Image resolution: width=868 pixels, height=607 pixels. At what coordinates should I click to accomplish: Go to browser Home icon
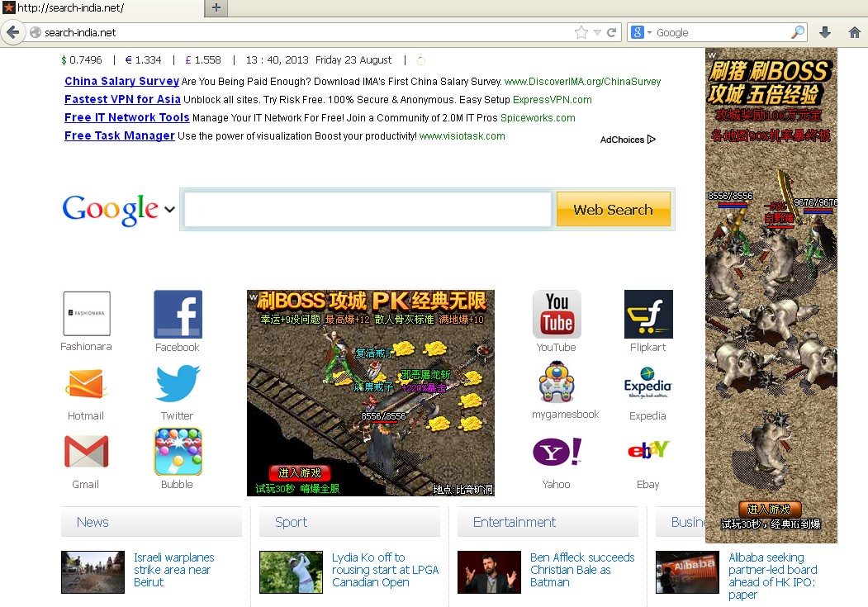pos(855,32)
